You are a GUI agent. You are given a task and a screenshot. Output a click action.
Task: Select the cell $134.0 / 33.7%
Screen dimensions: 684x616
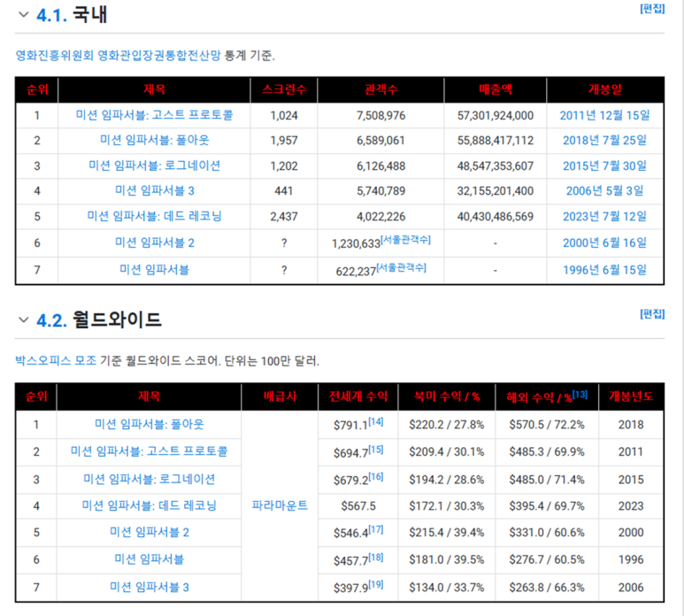click(446, 588)
